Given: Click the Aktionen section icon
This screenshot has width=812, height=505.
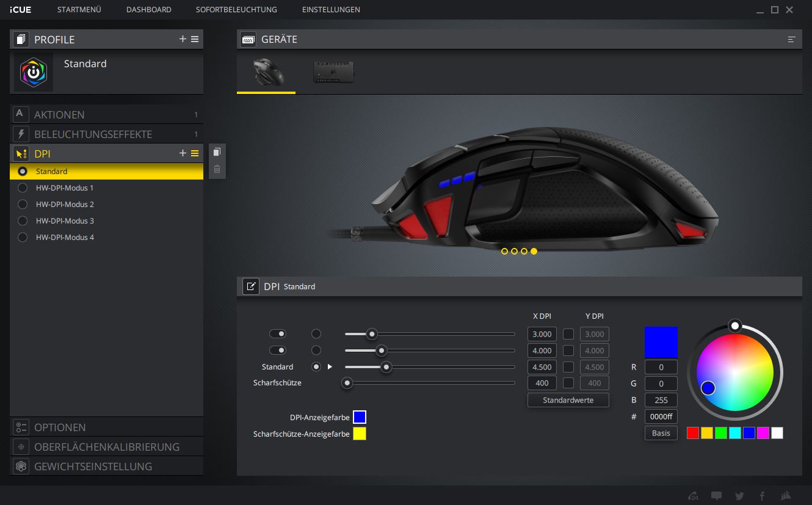Looking at the screenshot, I should (x=21, y=114).
